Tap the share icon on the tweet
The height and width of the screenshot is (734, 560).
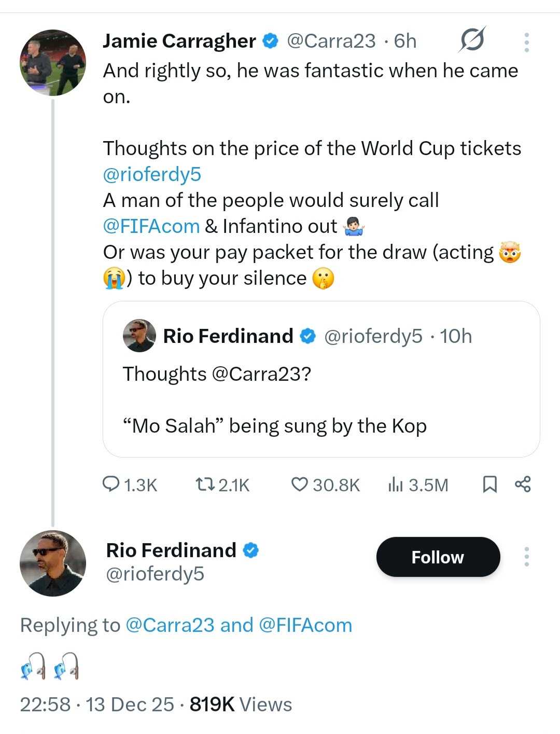tap(523, 484)
